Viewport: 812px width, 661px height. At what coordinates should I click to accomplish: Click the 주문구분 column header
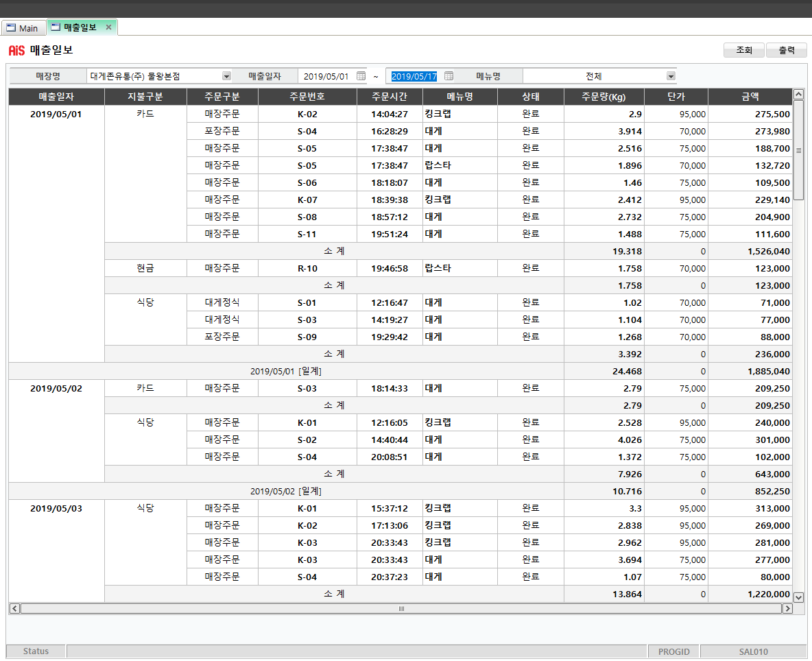tap(222, 97)
